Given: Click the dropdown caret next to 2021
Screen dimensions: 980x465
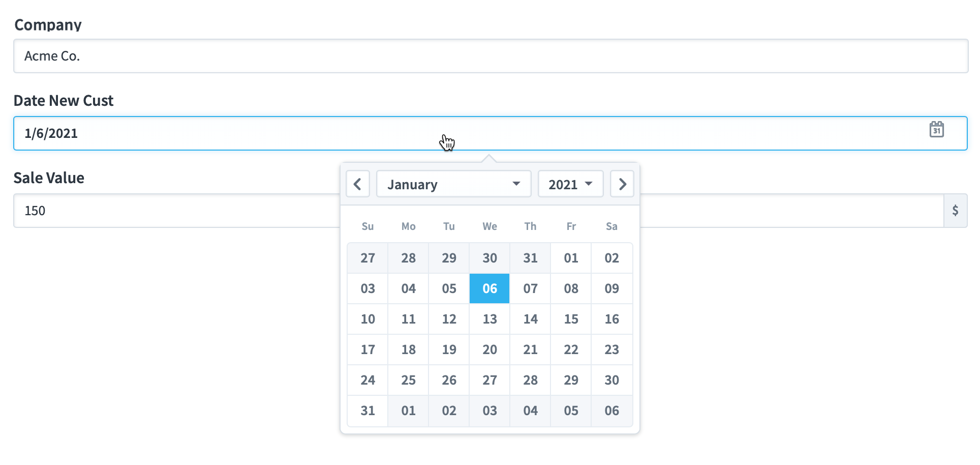Looking at the screenshot, I should 589,184.
